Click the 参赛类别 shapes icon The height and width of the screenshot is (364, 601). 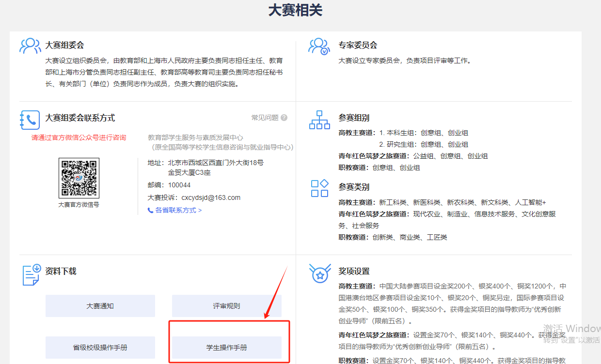[319, 188]
